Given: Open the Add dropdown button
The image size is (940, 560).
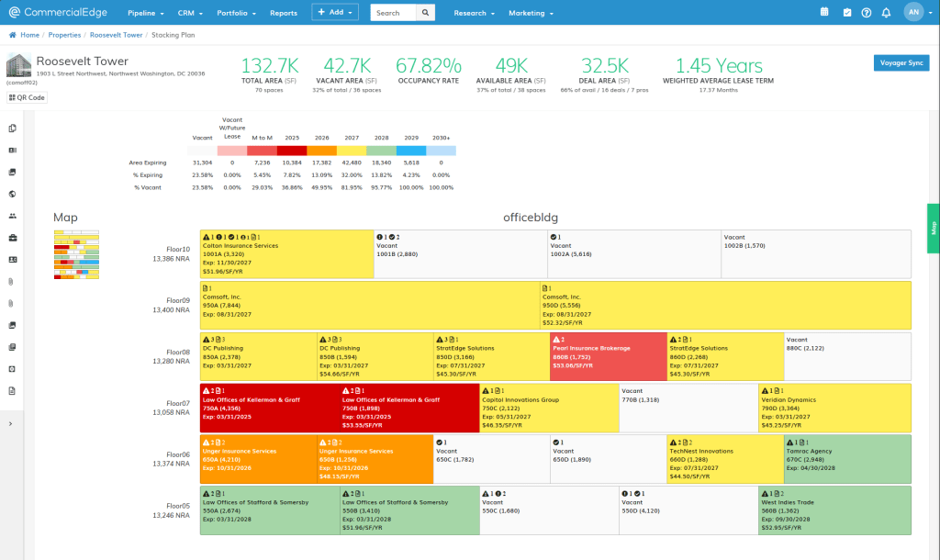Looking at the screenshot, I should pyautogui.click(x=335, y=12).
